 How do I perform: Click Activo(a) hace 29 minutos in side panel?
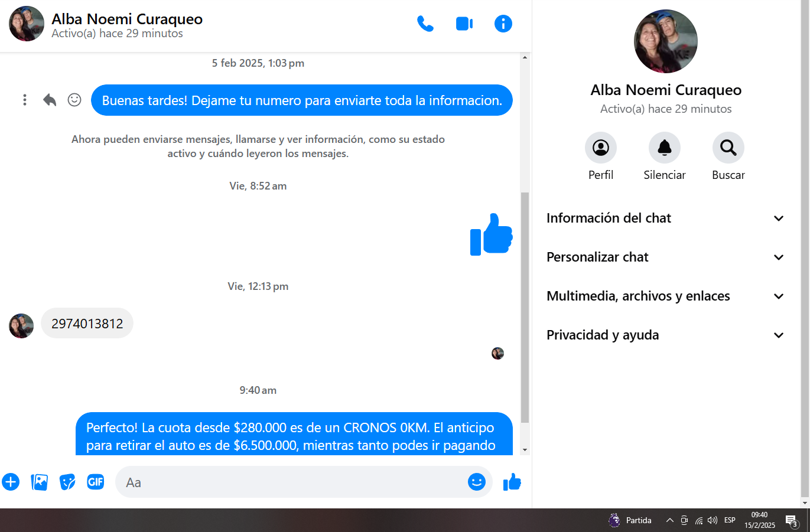tap(666, 109)
